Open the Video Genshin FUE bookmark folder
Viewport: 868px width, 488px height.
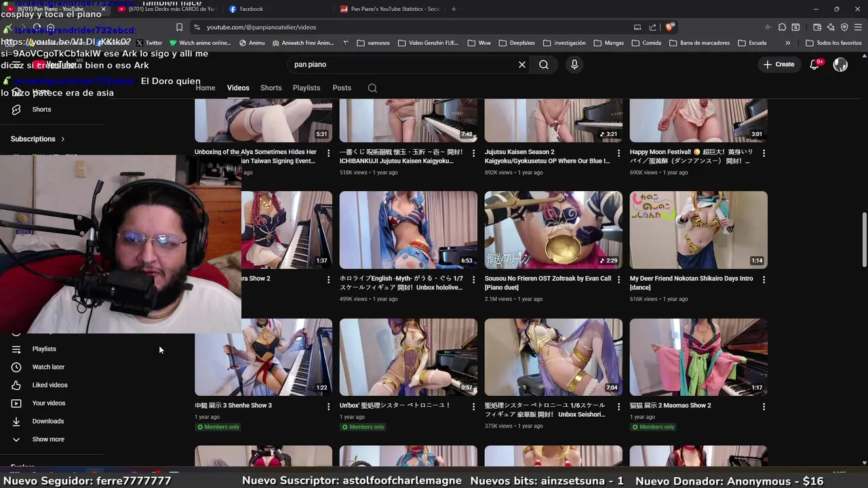429,43
